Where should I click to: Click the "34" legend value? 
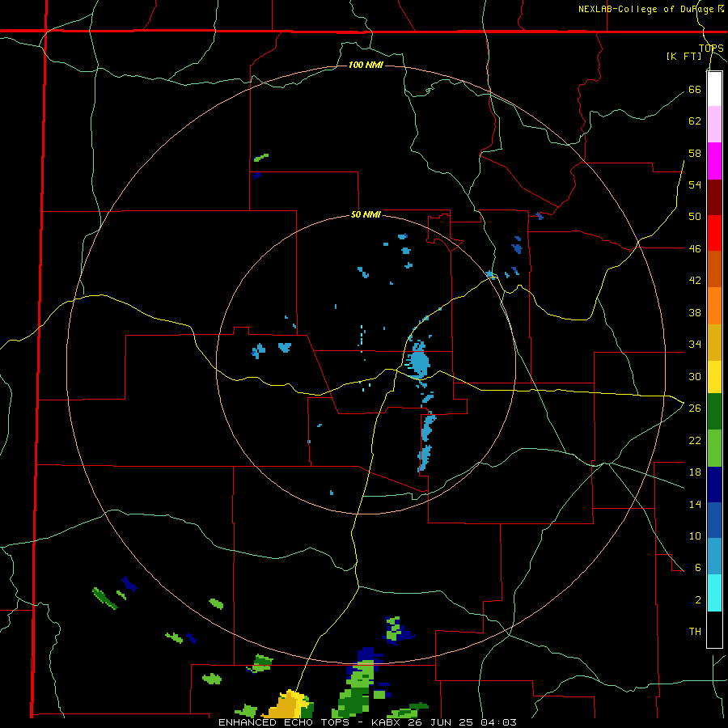pos(695,345)
